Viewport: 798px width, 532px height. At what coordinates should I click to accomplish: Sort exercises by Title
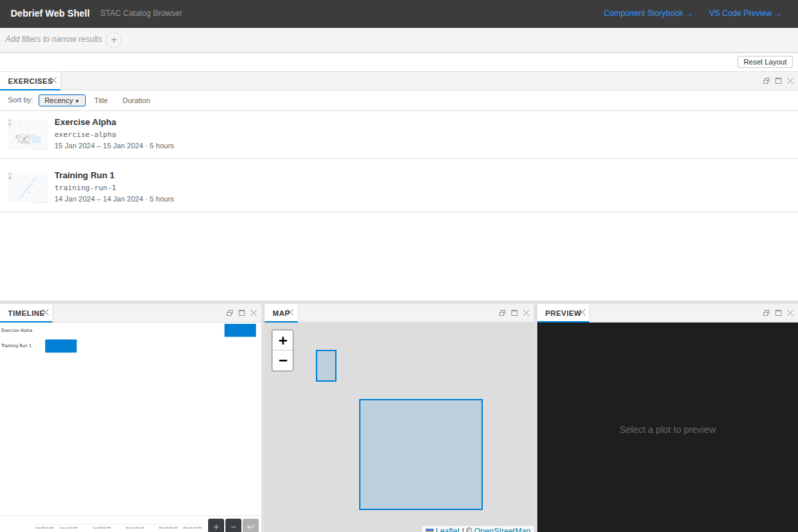tap(101, 100)
